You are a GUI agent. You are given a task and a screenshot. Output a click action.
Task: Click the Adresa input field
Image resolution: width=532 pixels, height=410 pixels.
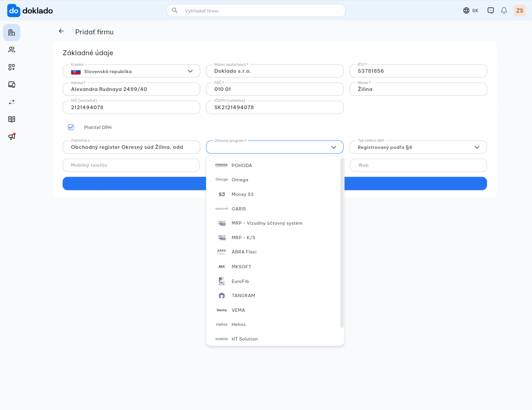[x=131, y=89]
